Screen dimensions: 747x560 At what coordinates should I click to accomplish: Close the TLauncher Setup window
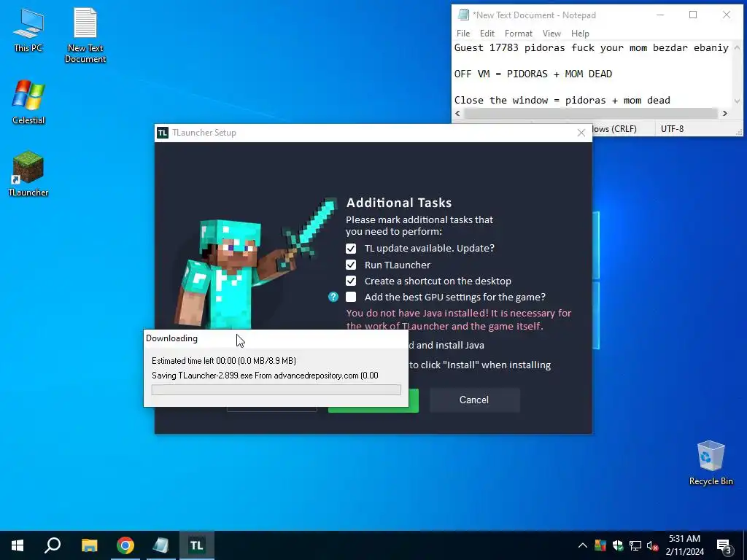point(581,133)
